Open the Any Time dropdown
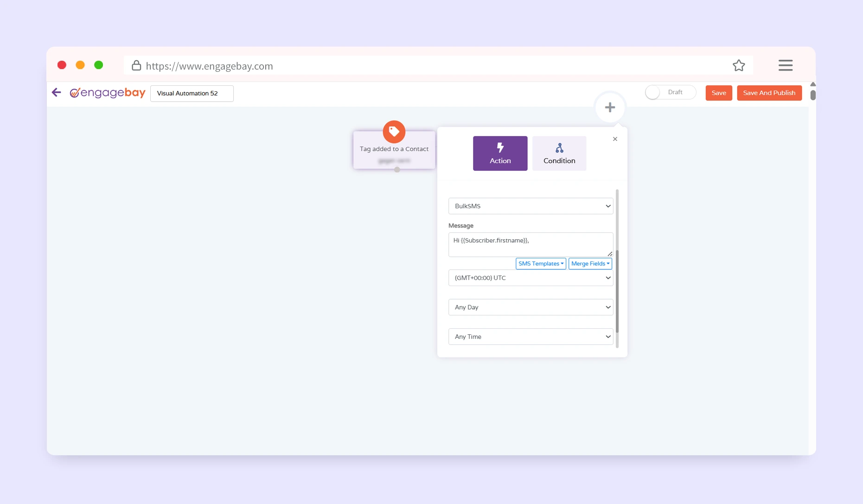 (x=531, y=337)
